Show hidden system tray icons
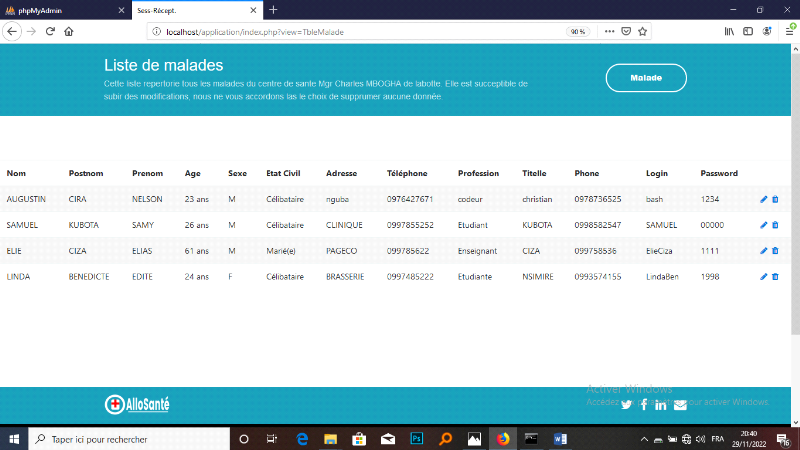The image size is (800, 450). click(x=644, y=439)
